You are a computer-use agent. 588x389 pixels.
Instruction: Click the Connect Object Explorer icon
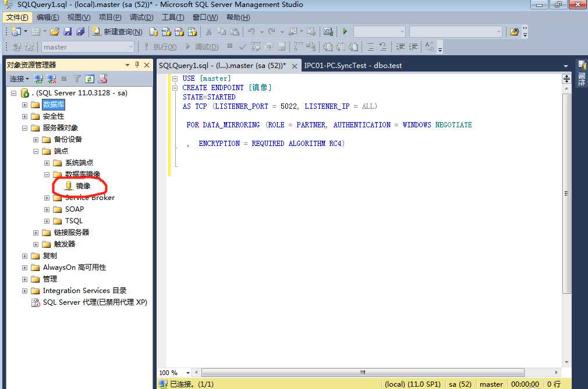point(38,79)
